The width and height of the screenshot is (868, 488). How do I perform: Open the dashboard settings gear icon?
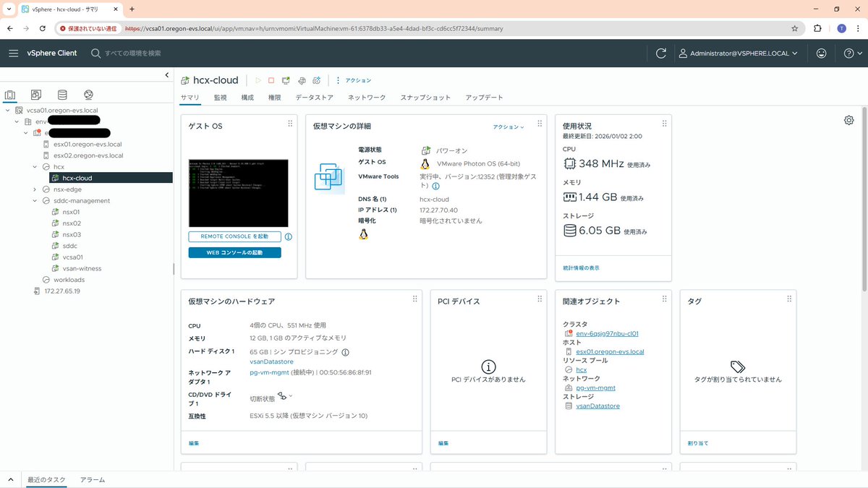[849, 120]
